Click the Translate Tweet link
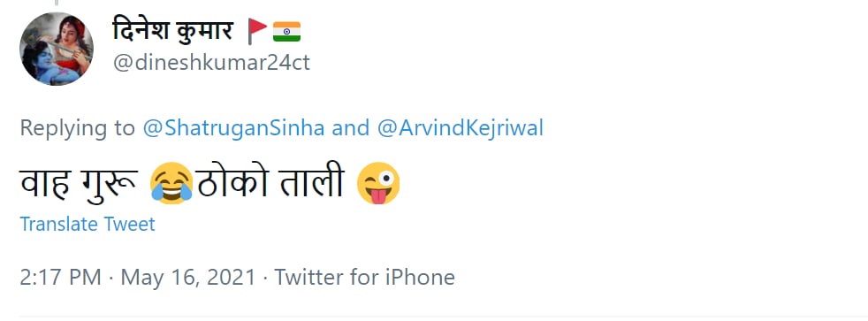 click(x=88, y=224)
